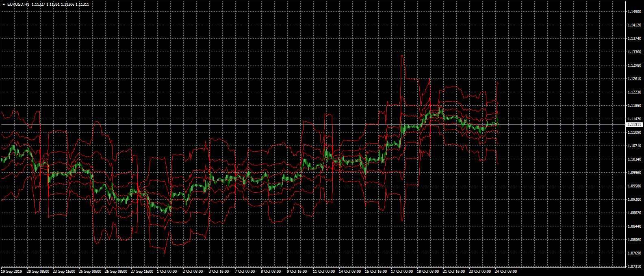Click the 23 Oct 00:00 time label
644x276 pixels.
pyautogui.click(x=480, y=272)
